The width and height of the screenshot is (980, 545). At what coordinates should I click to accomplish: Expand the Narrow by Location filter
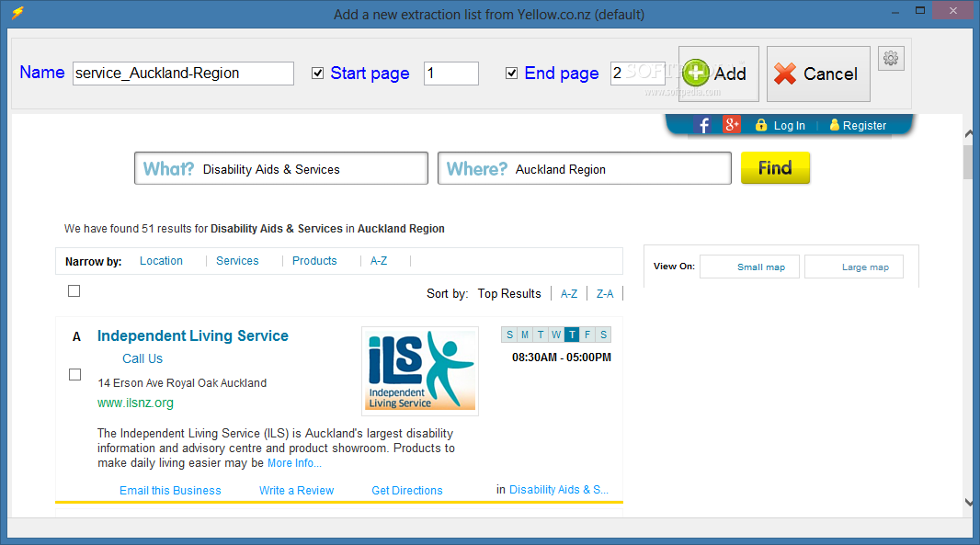coord(161,261)
